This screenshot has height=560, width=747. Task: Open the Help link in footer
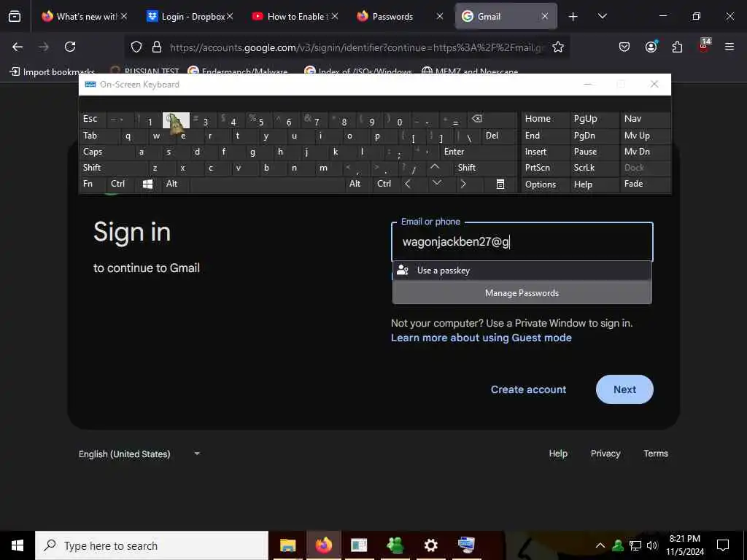(x=558, y=454)
